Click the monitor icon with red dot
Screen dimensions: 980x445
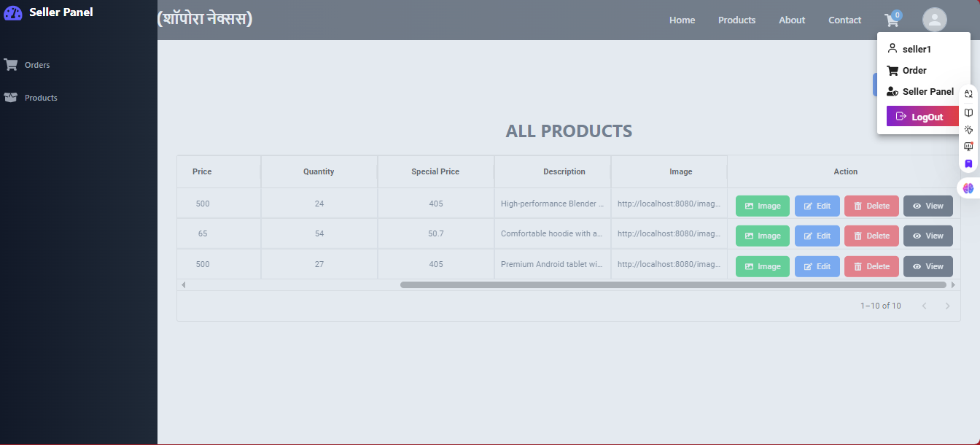click(x=968, y=147)
